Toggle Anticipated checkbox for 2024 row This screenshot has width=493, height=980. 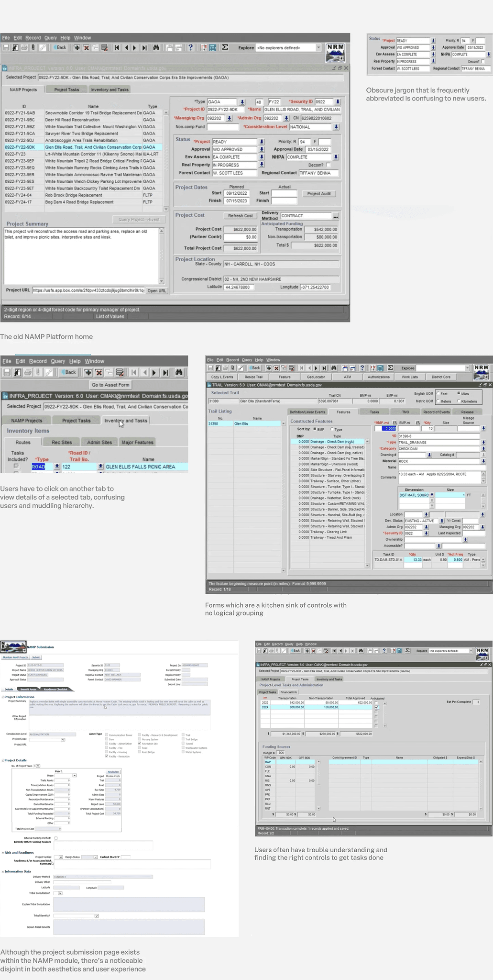377,707
